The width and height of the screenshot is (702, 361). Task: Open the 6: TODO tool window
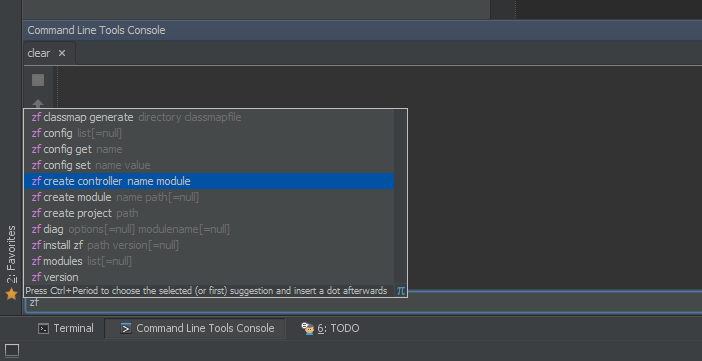point(330,328)
